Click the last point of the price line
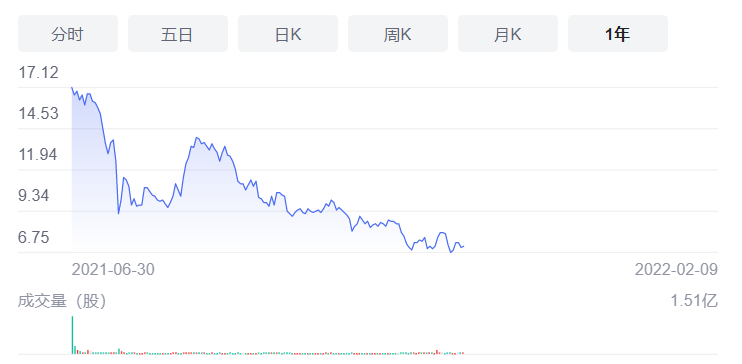The image size is (742, 364). pos(464,246)
